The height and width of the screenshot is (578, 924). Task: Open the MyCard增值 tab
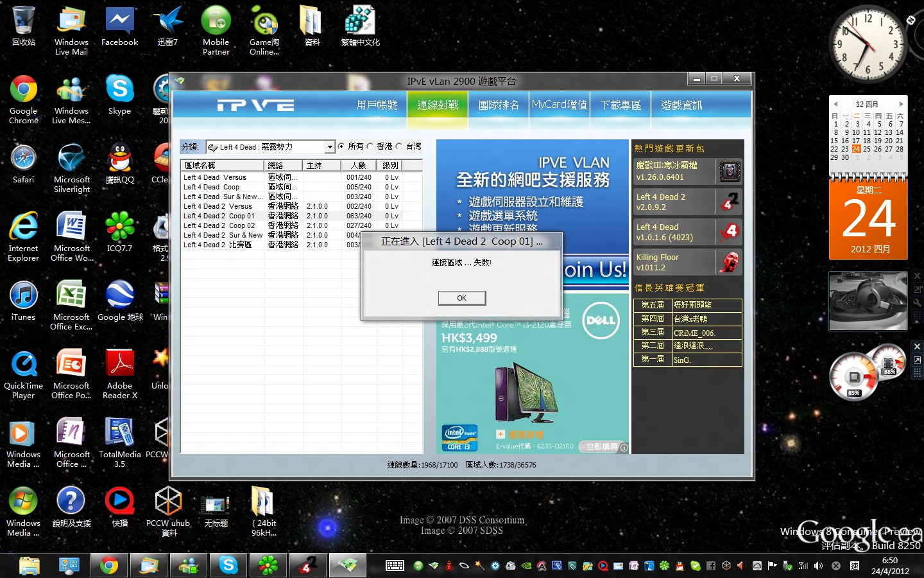click(x=559, y=105)
